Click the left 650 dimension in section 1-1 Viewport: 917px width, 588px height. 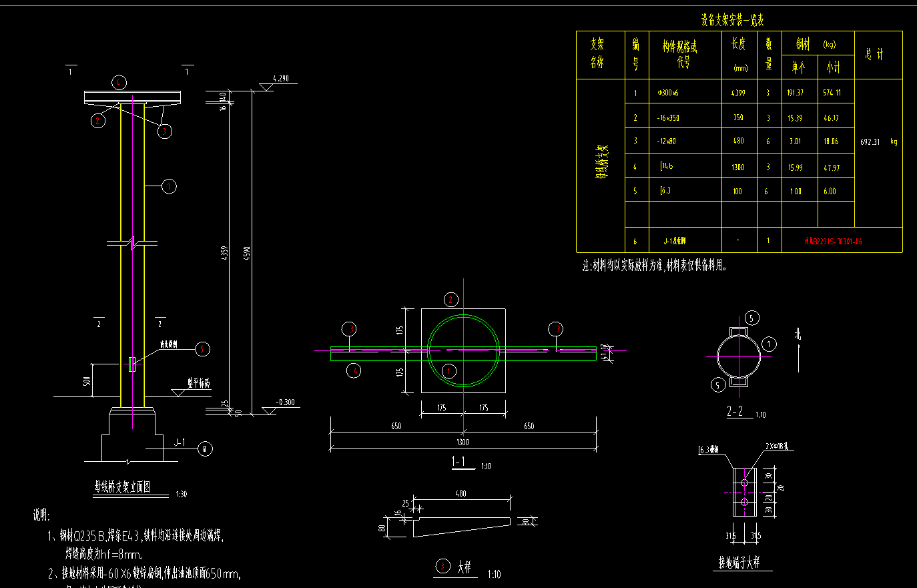pyautogui.click(x=396, y=426)
